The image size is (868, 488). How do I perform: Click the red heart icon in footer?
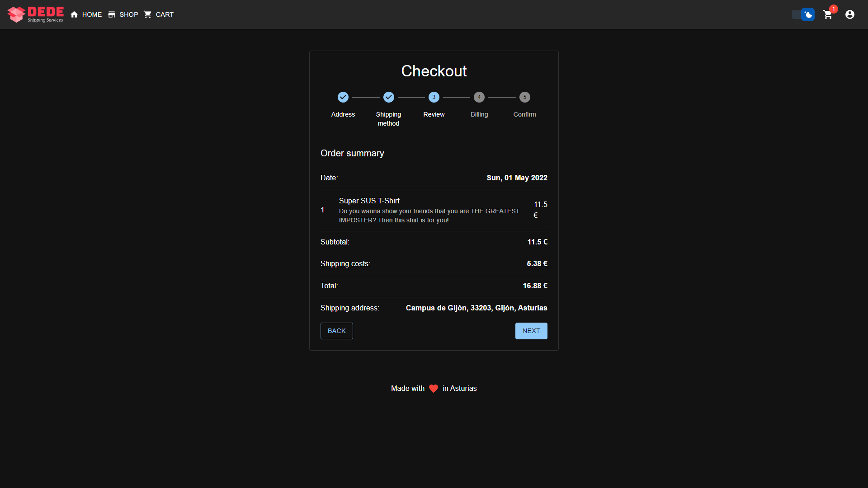click(x=433, y=389)
